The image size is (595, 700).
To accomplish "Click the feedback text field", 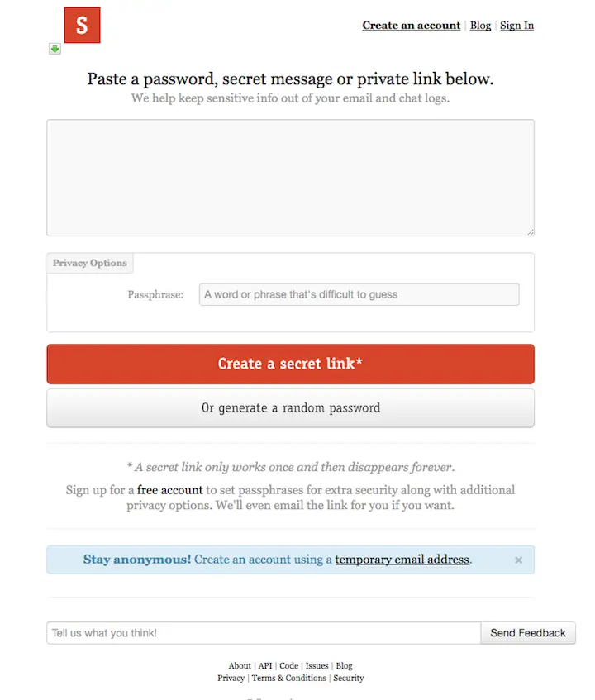I will pyautogui.click(x=264, y=633).
